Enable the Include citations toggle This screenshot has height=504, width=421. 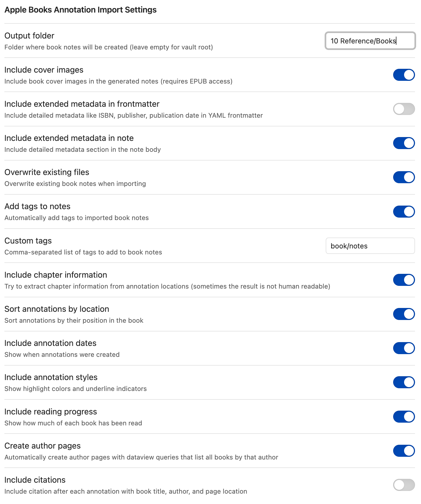click(x=404, y=485)
